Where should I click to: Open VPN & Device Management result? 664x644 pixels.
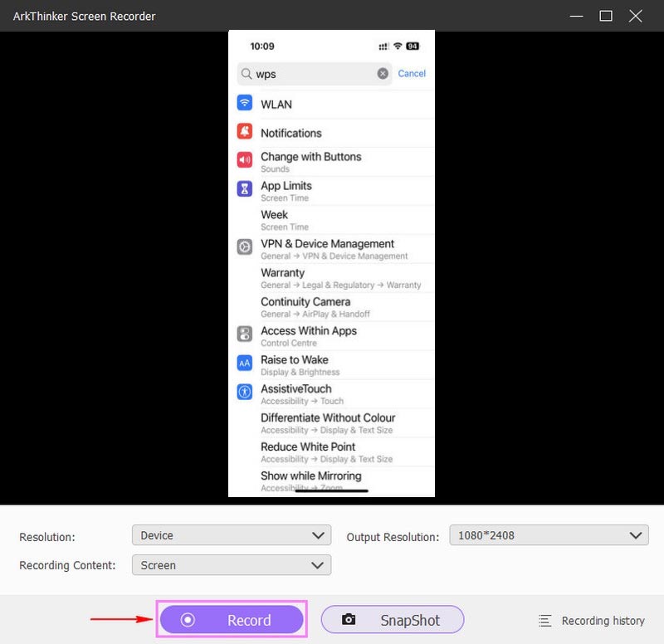[331, 250]
